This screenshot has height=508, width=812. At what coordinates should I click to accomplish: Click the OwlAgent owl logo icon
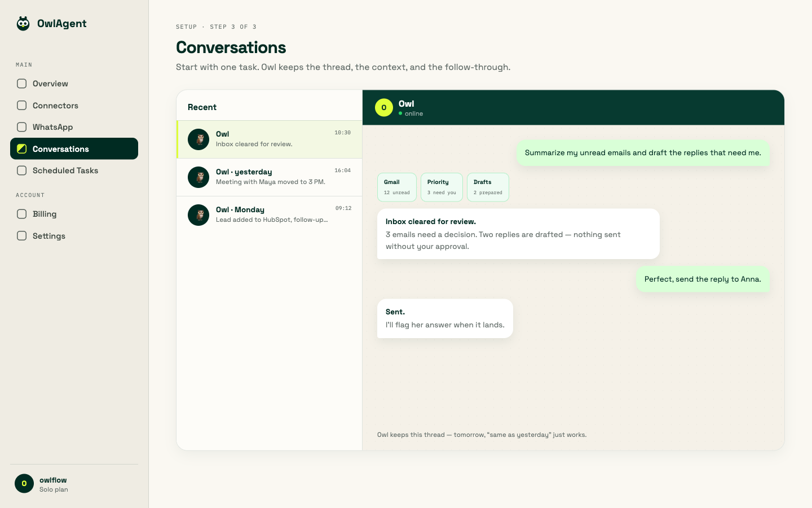(x=23, y=23)
